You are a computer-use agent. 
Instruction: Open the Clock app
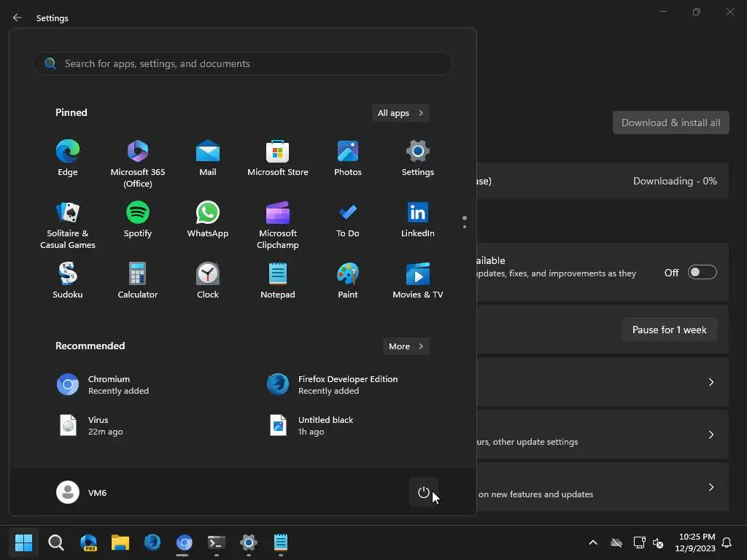208,281
